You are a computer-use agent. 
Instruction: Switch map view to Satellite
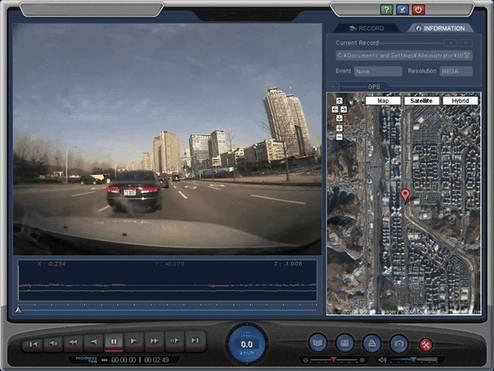pos(421,101)
